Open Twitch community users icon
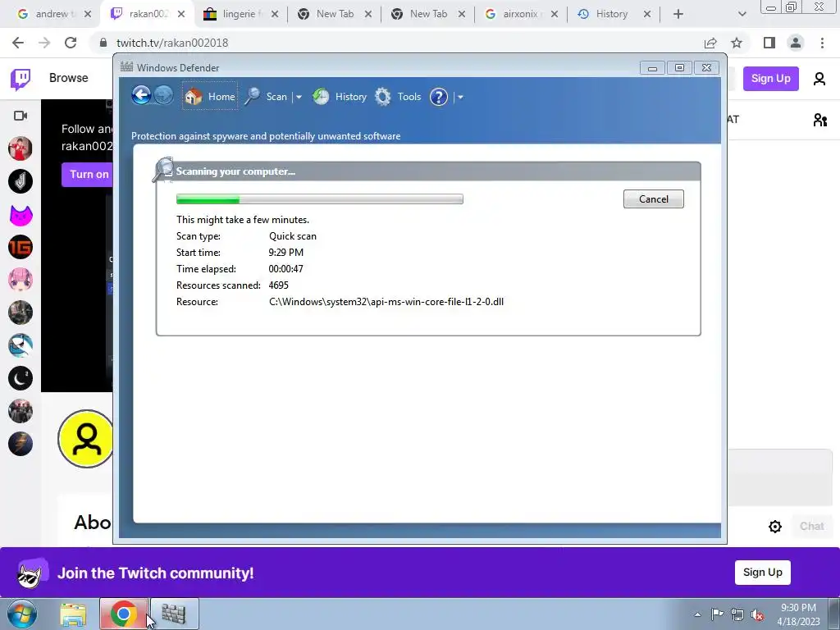Image resolution: width=840 pixels, height=630 pixels. click(819, 120)
